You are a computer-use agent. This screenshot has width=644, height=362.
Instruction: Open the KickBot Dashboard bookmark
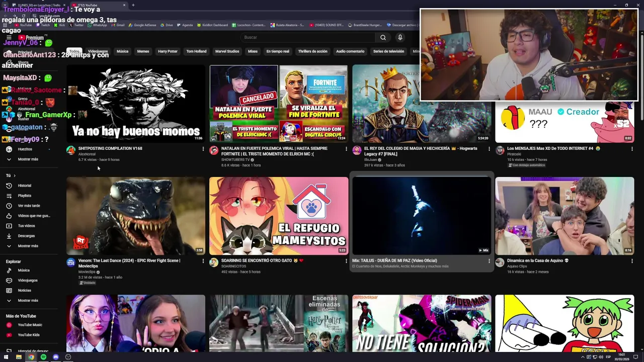coord(212,25)
